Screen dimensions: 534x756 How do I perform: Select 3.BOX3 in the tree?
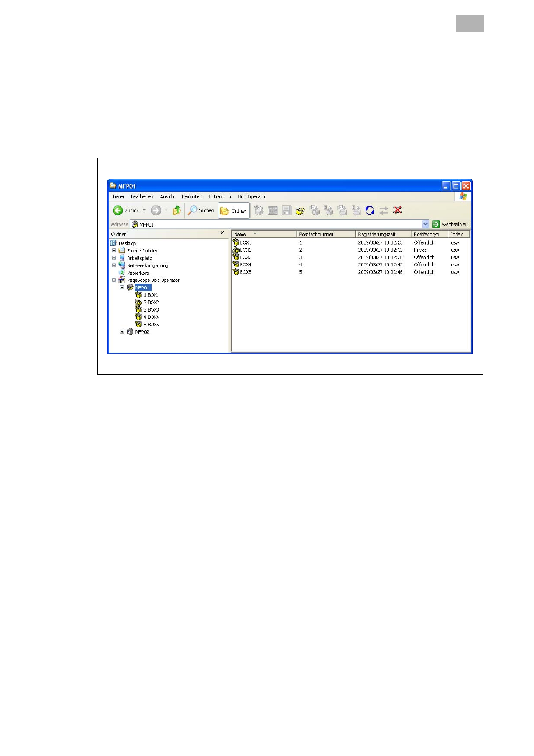pos(151,309)
